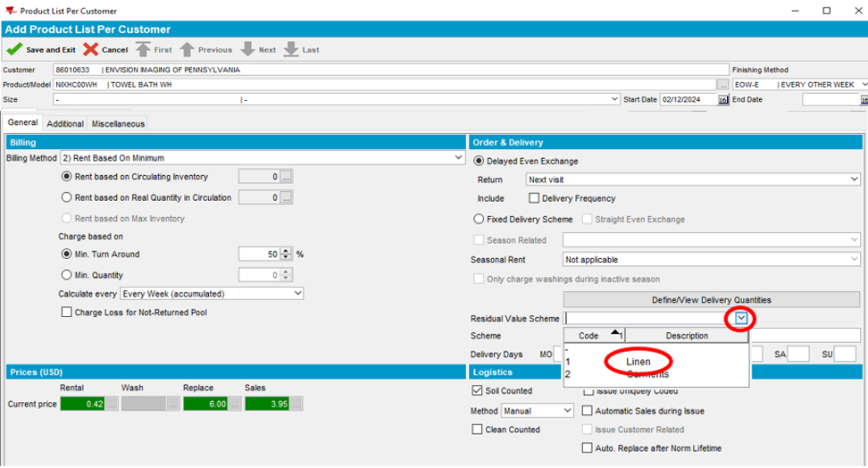
Task: Switch to the Additional tab
Action: pyautogui.click(x=65, y=124)
